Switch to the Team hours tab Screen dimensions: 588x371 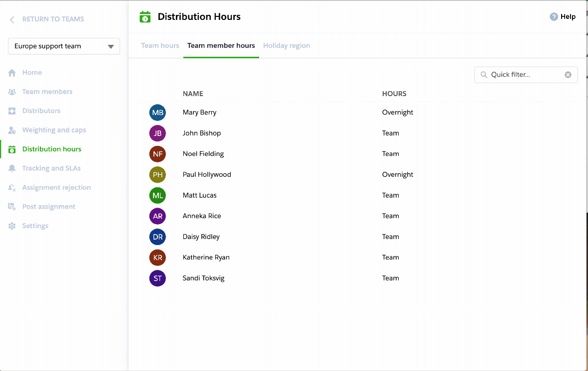(x=160, y=46)
